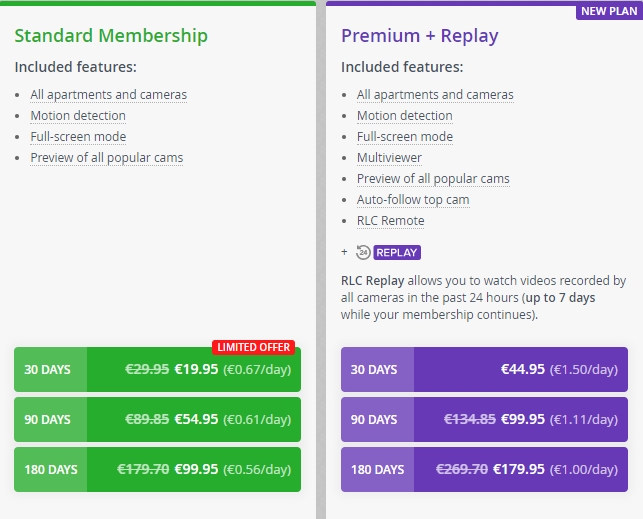
Task: Click the 'RLC Remote' feature link
Action: 390,221
